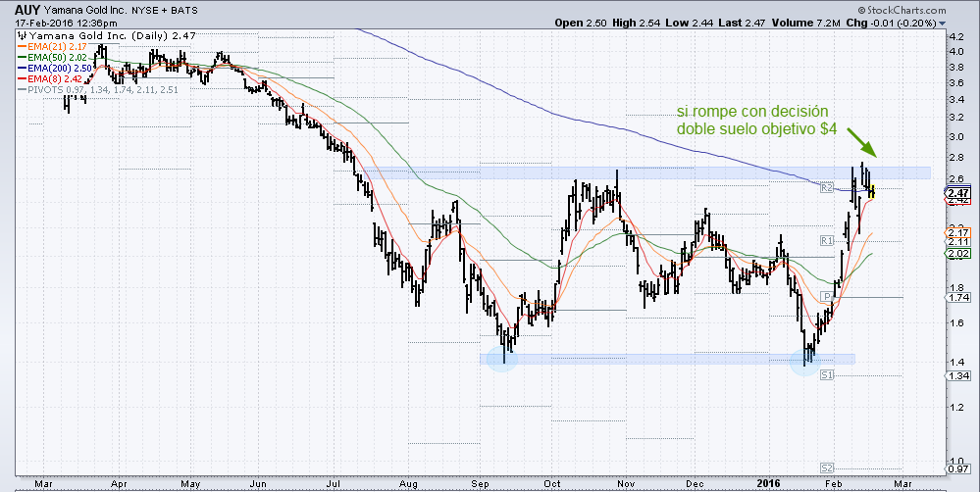This screenshot has width=980, height=492.
Task: Click the Low 2.44 value in header
Action: [688, 24]
